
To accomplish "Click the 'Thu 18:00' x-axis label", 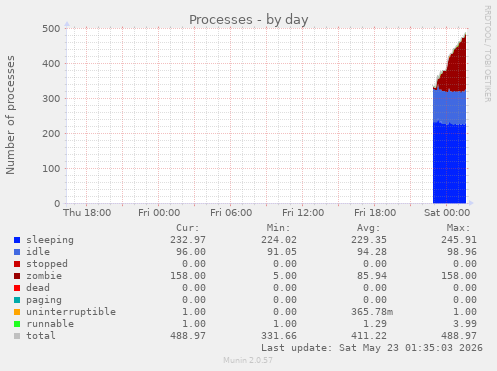I will click(87, 213).
